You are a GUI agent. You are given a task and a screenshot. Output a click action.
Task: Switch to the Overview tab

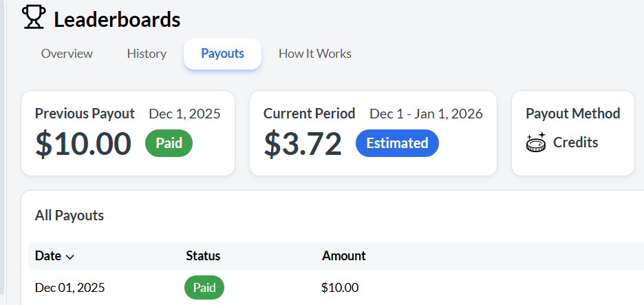pos(67,54)
